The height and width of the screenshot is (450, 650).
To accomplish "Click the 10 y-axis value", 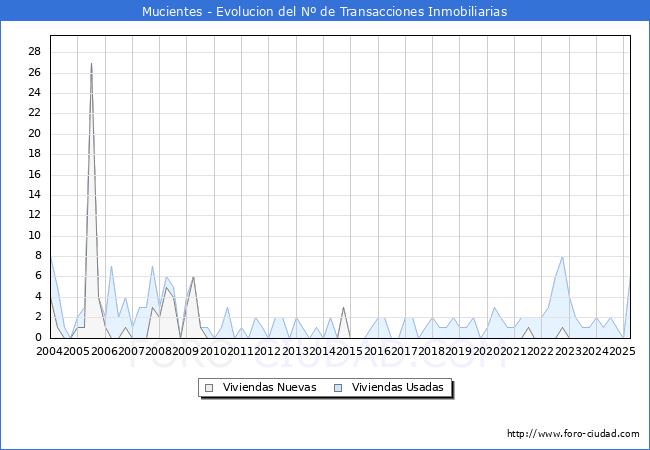I will [x=35, y=235].
